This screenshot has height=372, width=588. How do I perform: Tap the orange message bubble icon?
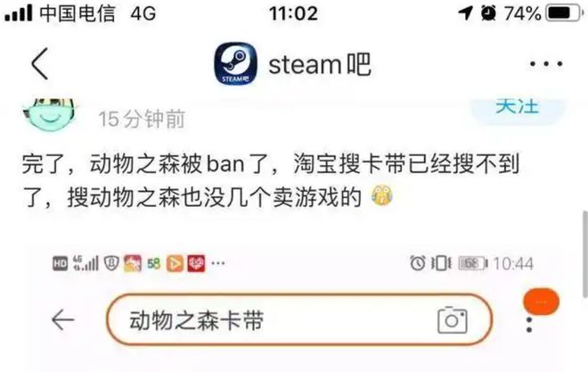tap(541, 302)
